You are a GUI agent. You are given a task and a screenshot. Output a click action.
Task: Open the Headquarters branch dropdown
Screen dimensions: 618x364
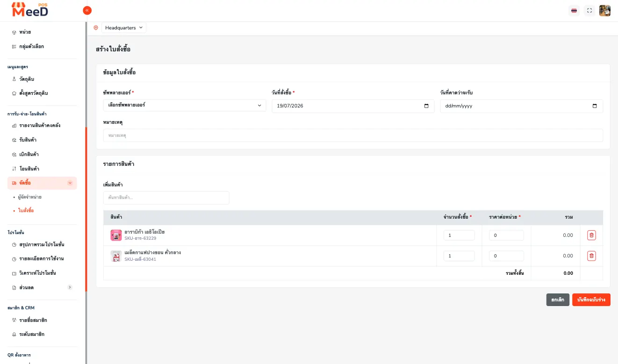124,28
